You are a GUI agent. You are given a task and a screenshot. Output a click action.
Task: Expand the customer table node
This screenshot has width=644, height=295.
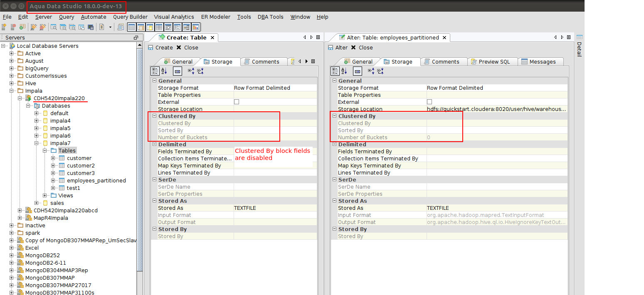pyautogui.click(x=54, y=158)
